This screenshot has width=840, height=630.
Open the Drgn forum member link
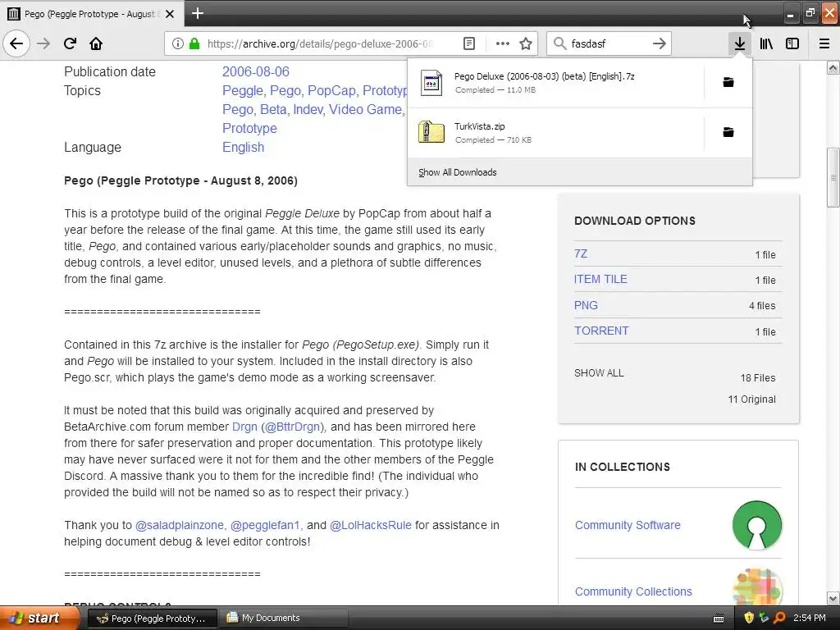coord(244,427)
